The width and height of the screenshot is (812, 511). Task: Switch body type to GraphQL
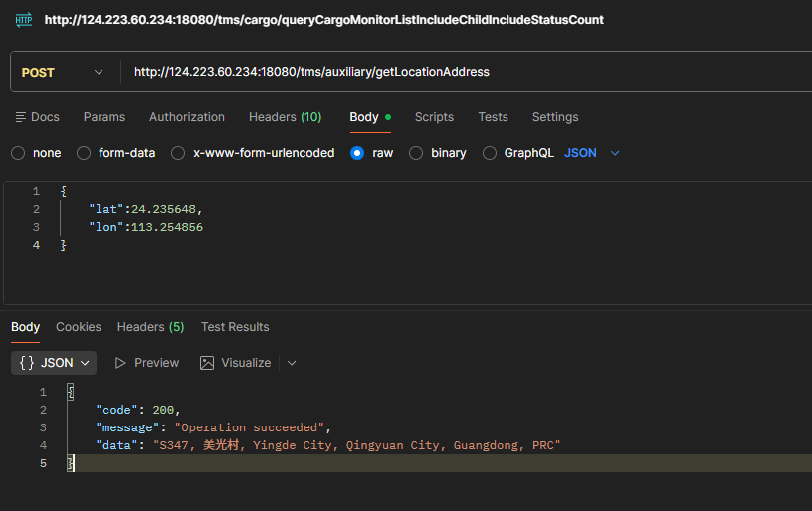coord(489,153)
